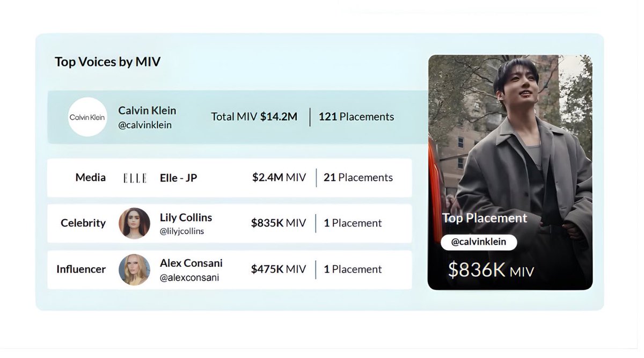The image size is (644, 358).
Task: Click the $835K MIV value
Action: pos(278,223)
